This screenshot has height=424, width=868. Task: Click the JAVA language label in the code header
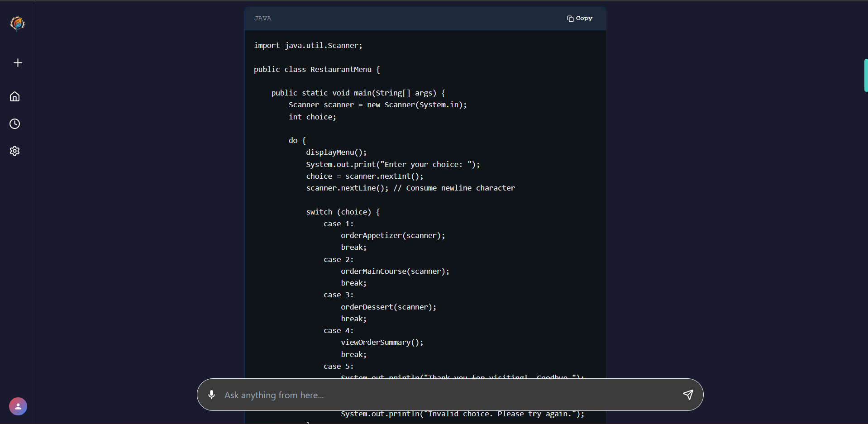263,19
